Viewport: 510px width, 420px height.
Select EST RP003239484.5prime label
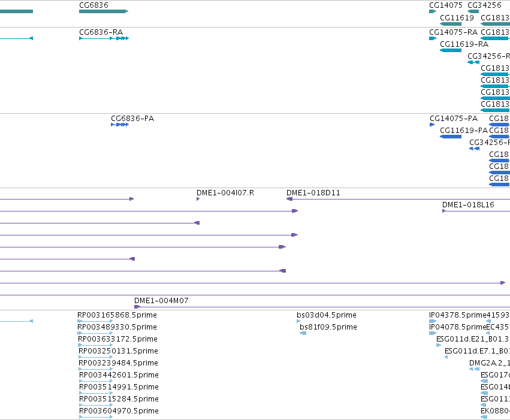click(x=119, y=363)
